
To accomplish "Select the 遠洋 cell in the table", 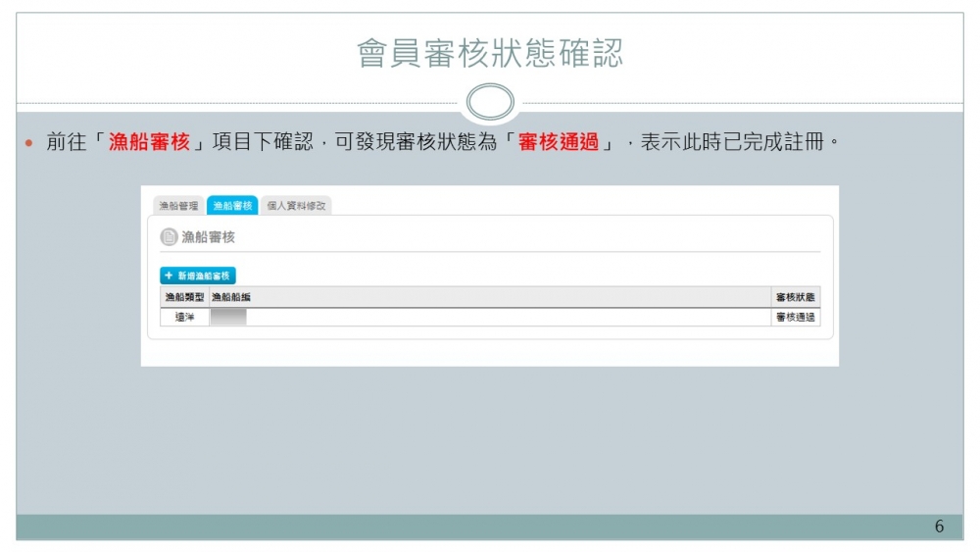I will [x=184, y=317].
